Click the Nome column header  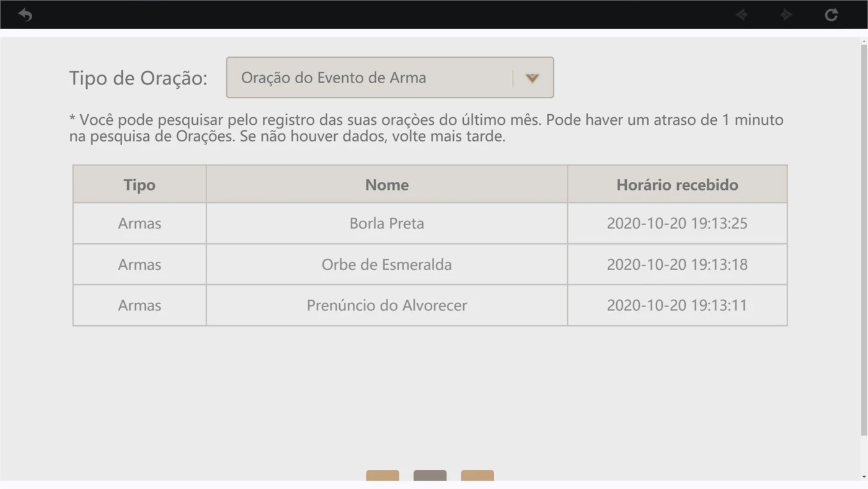point(387,184)
